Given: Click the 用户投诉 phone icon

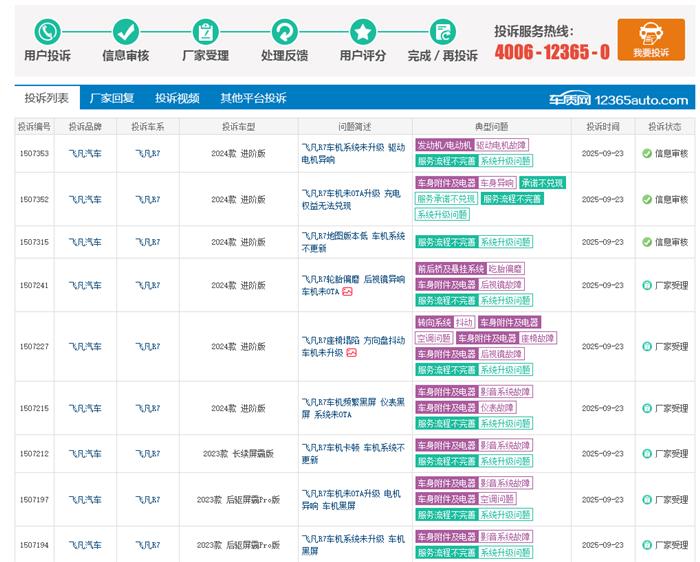Looking at the screenshot, I should point(47,31).
